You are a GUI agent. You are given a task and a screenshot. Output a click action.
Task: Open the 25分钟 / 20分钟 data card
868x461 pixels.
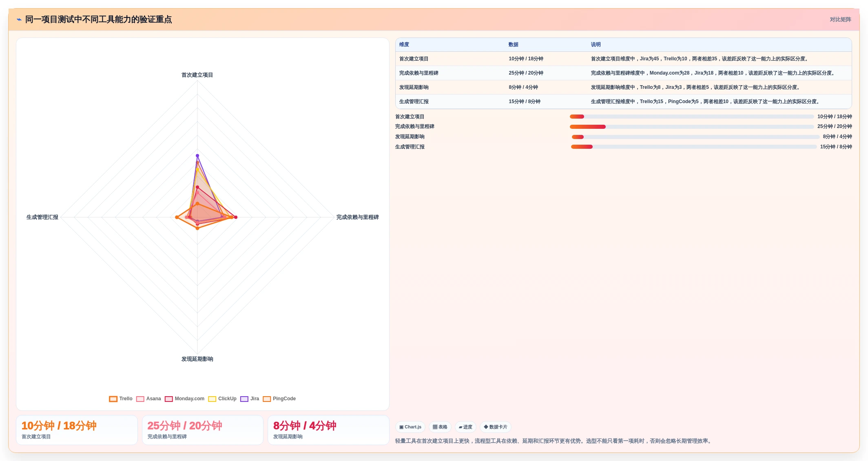pyautogui.click(x=203, y=430)
